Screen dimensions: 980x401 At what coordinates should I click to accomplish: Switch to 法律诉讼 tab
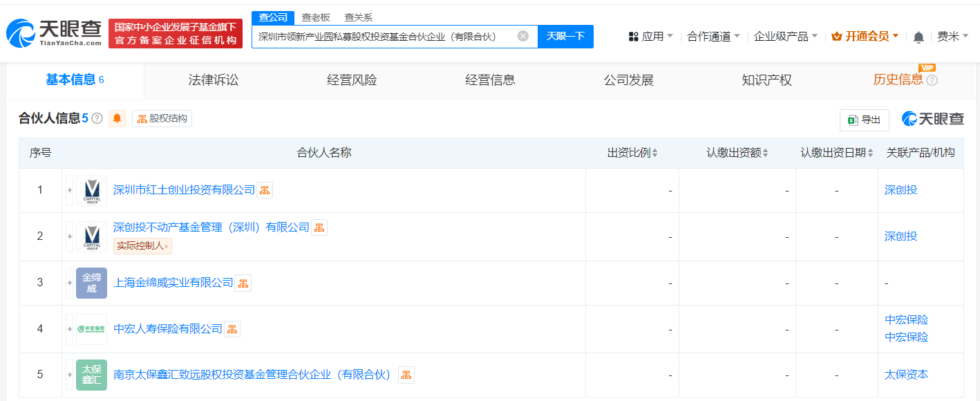click(214, 80)
